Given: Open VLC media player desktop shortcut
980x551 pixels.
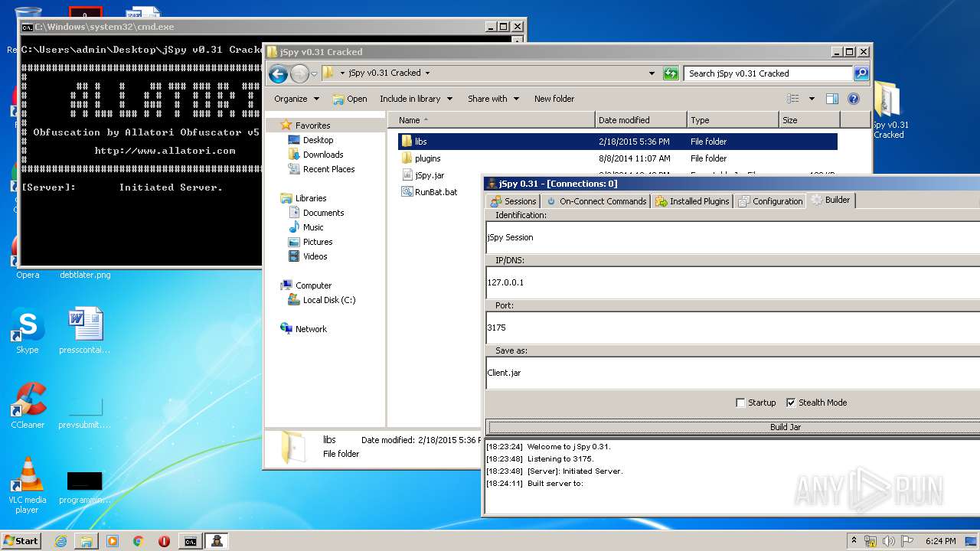Looking at the screenshot, I should coord(28,484).
